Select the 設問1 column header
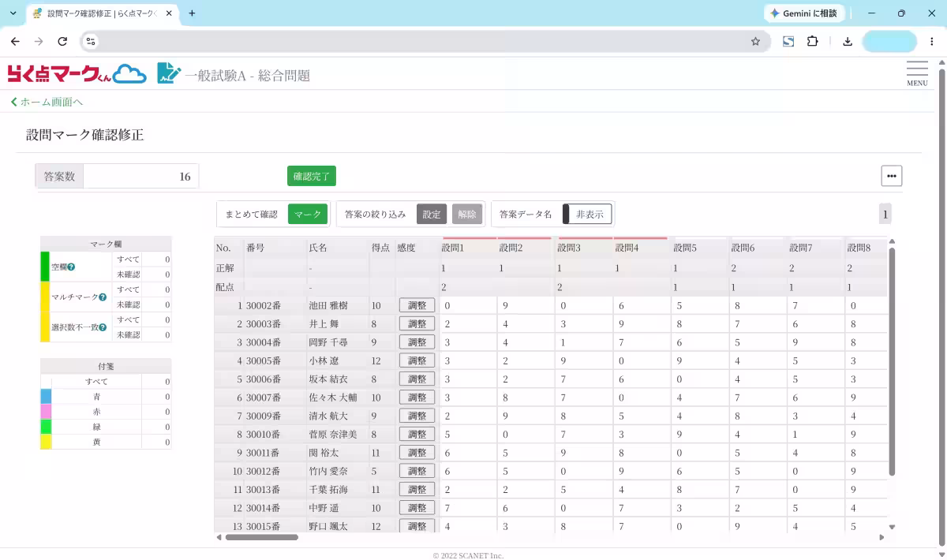Image resolution: width=947 pixels, height=560 pixels. pyautogui.click(x=469, y=248)
